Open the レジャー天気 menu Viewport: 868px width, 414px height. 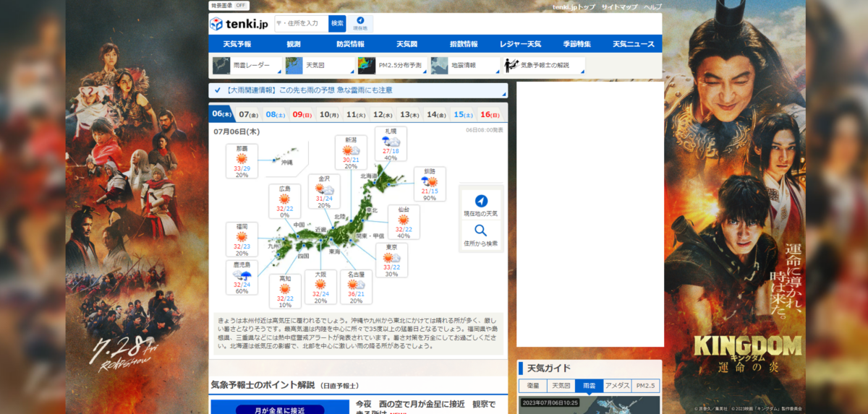520,44
